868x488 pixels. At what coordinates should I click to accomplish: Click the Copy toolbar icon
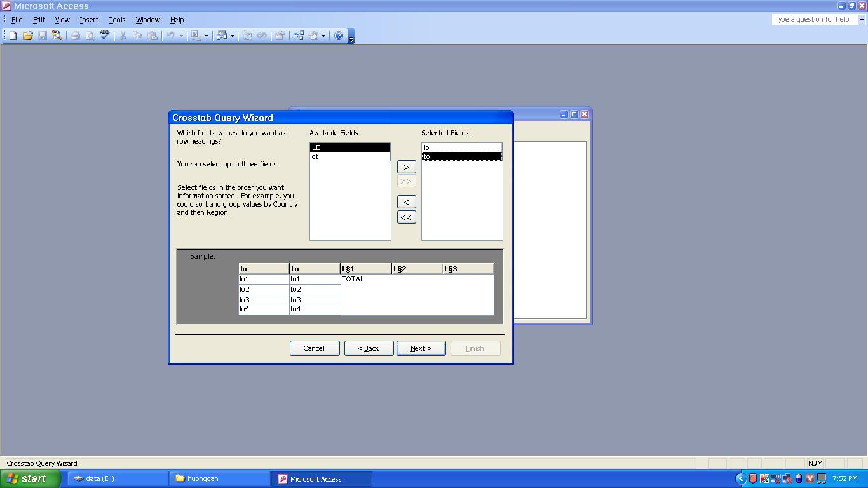point(137,36)
